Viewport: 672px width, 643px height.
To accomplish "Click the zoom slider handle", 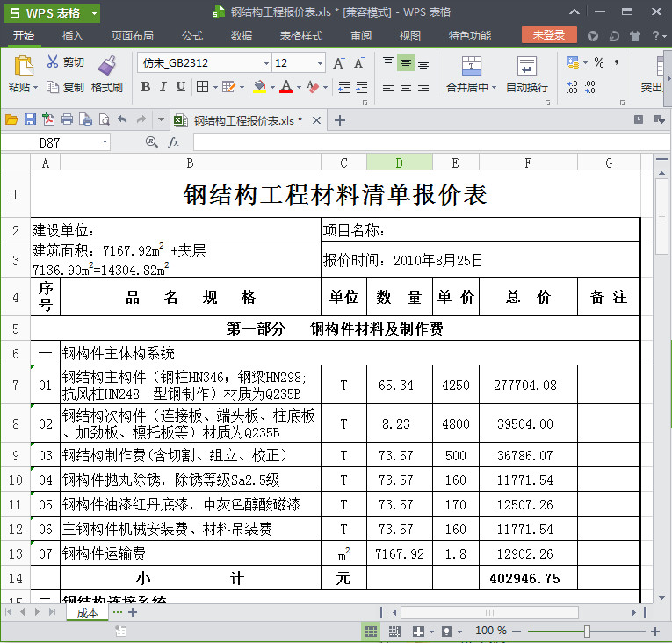I will point(587,631).
